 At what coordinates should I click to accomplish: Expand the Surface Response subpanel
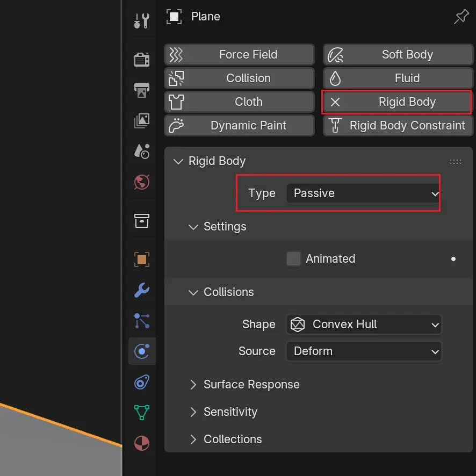(x=193, y=385)
